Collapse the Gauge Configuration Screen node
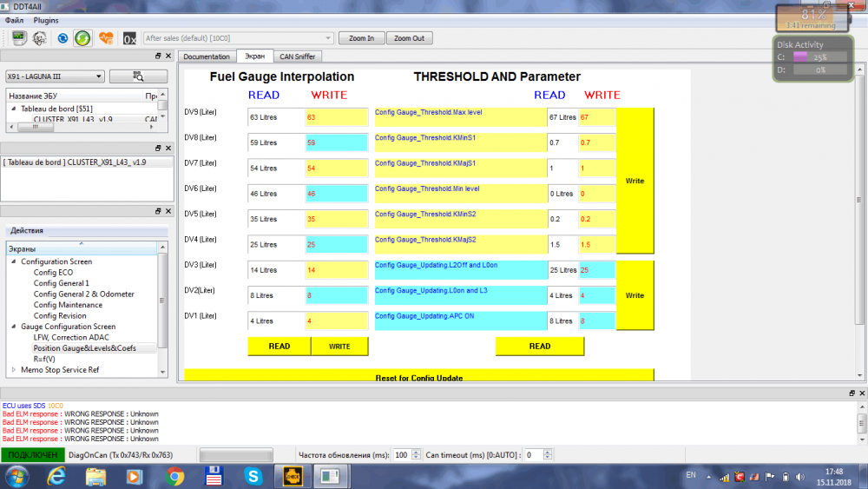The height and width of the screenshot is (489, 868). [14, 327]
